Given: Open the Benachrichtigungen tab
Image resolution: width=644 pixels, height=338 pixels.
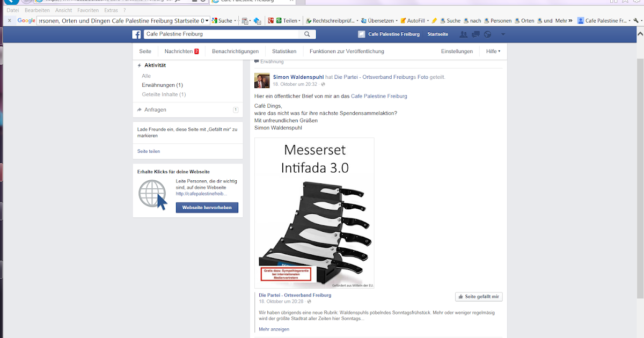Looking at the screenshot, I should [235, 52].
